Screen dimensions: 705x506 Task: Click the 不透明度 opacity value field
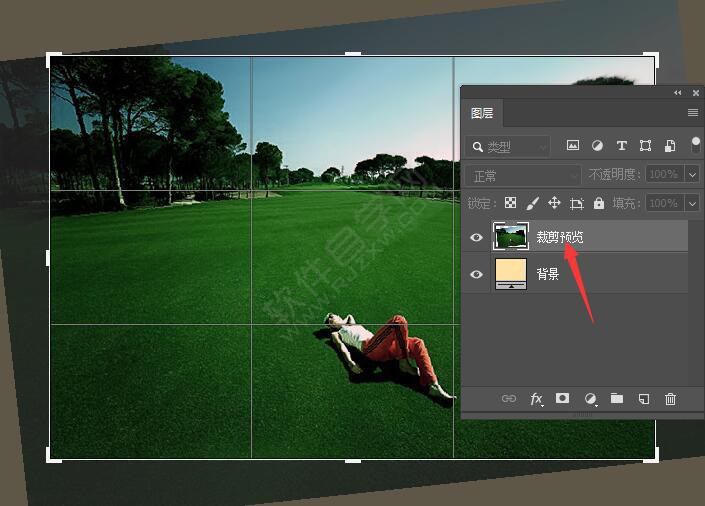(x=665, y=174)
